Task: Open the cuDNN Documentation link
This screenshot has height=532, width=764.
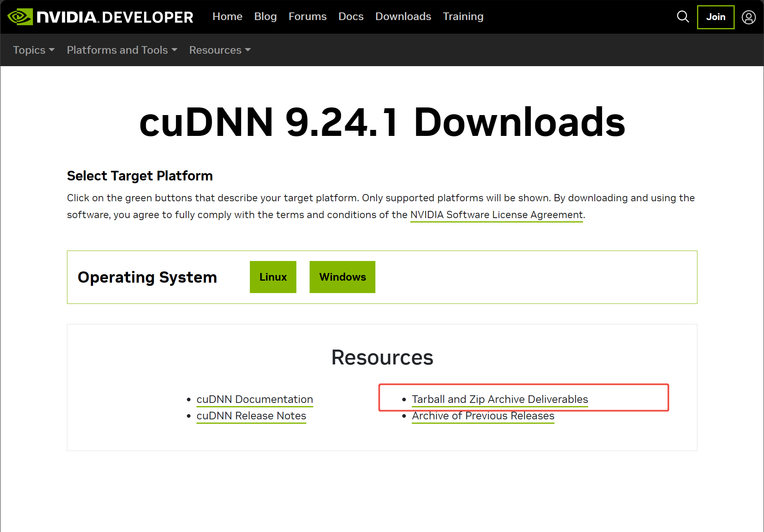Action: 255,399
